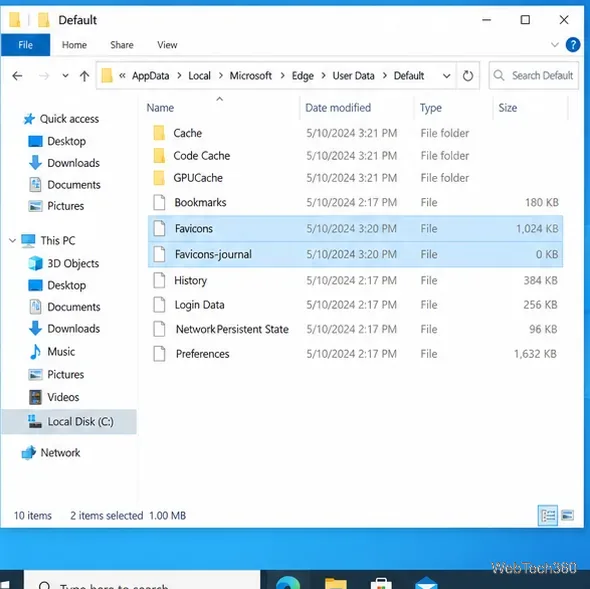The image size is (590, 589).
Task: Click the Music note icon in sidebar
Action: [35, 352]
